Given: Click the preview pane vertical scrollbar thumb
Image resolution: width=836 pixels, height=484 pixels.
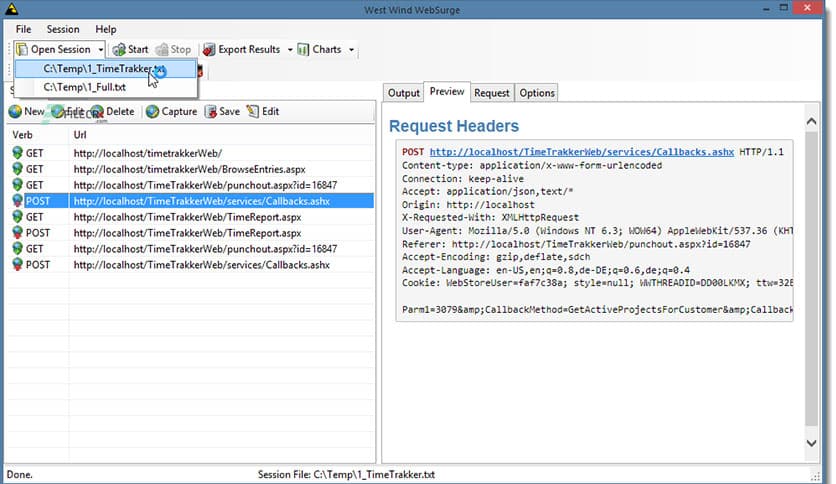Looking at the screenshot, I should (x=811, y=279).
